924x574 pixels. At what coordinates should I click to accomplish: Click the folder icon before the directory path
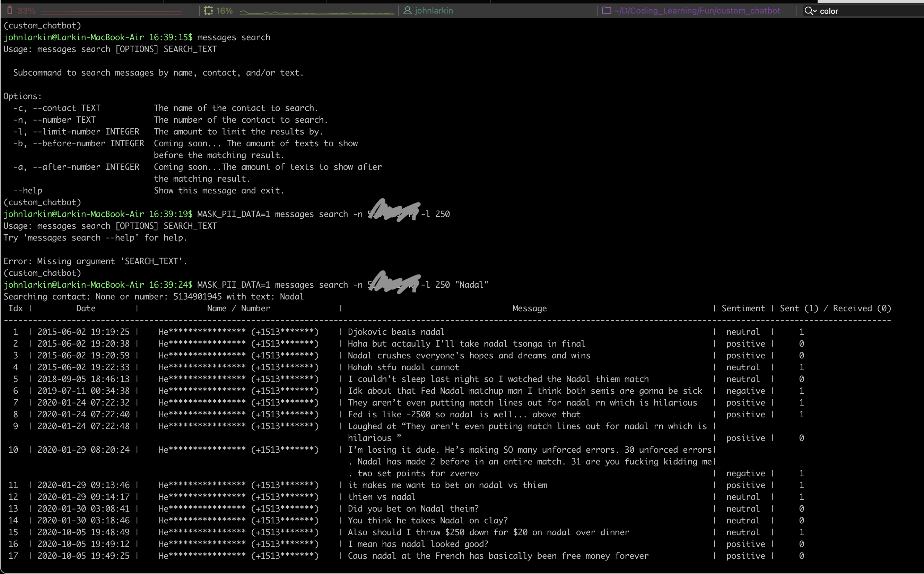(607, 10)
